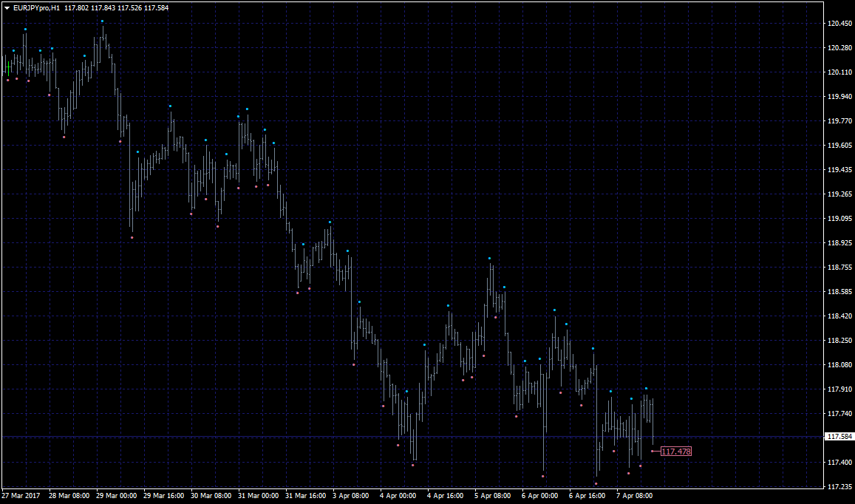This screenshot has width=855, height=504.
Task: Click the 31 Mar 00:00 time label
Action: [x=259, y=496]
